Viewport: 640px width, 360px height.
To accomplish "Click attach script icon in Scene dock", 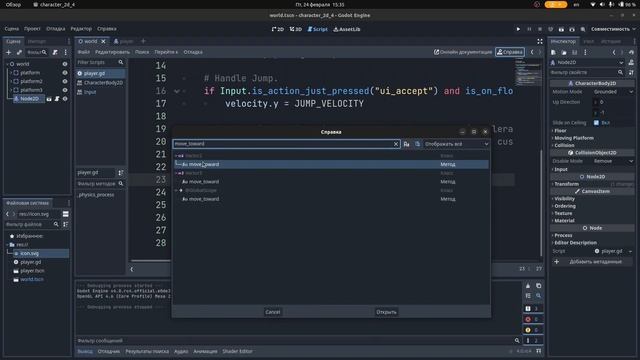I will (x=55, y=52).
